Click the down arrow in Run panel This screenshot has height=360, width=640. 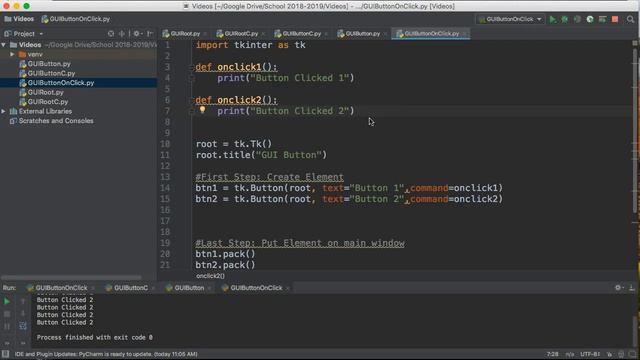click(x=23, y=314)
